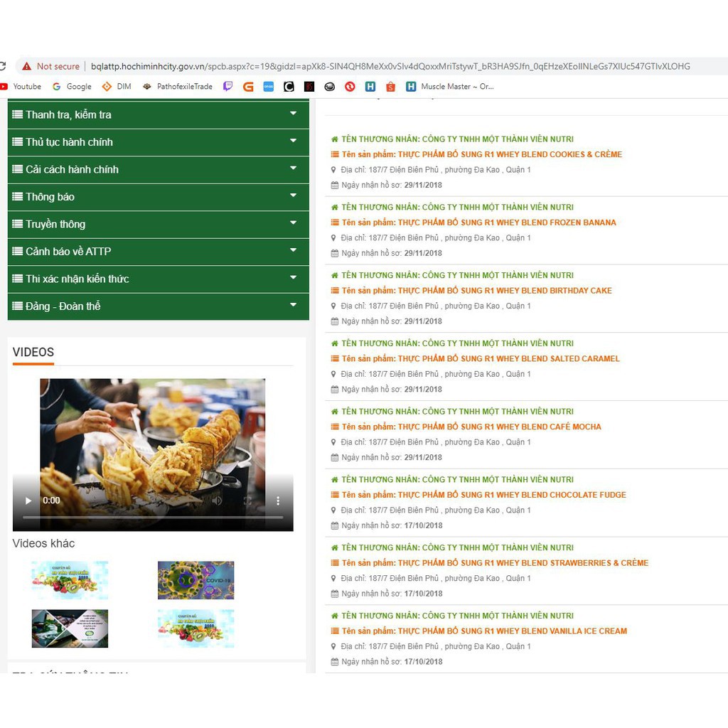The height and width of the screenshot is (728, 728).
Task: Open the fruit thumbnail beneath COVID-19 video
Action: 196,628
